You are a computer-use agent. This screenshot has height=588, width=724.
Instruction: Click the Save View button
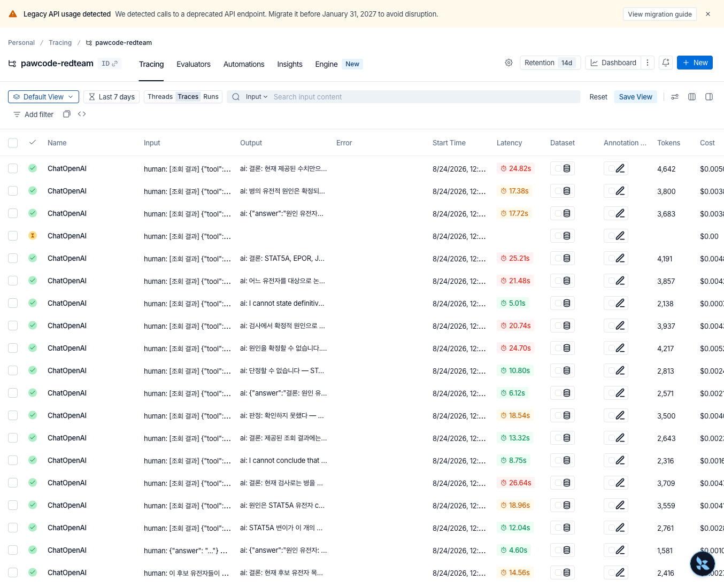tap(635, 97)
